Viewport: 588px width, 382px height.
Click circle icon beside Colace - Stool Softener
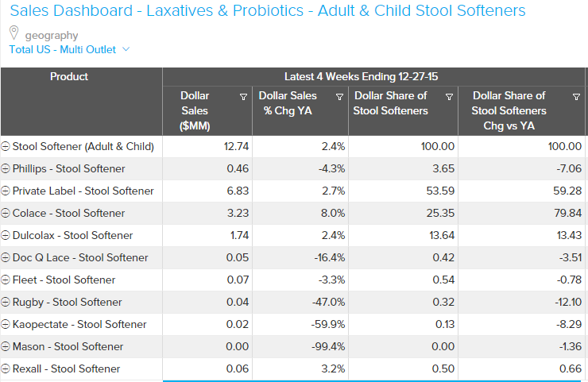point(6,214)
